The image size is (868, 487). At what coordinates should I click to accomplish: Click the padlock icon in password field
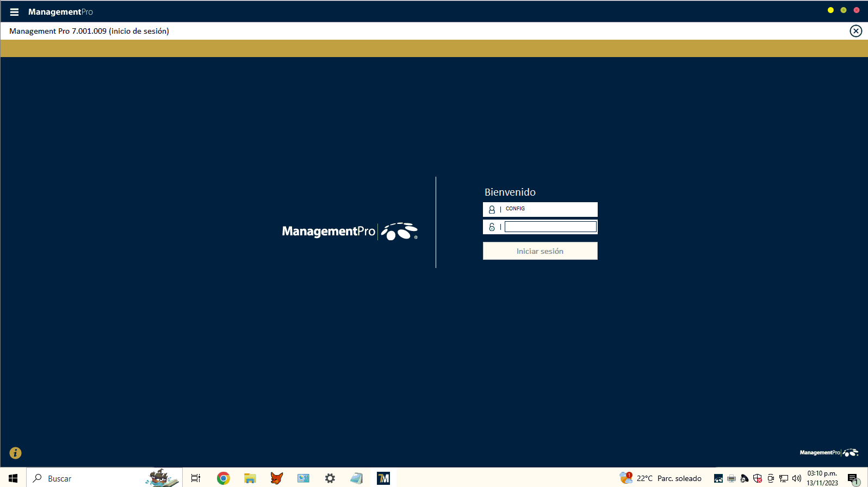click(x=492, y=227)
